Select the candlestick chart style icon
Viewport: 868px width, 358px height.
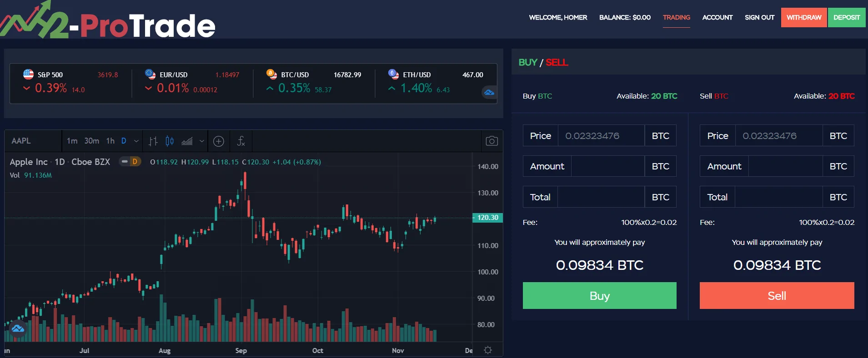pos(170,141)
